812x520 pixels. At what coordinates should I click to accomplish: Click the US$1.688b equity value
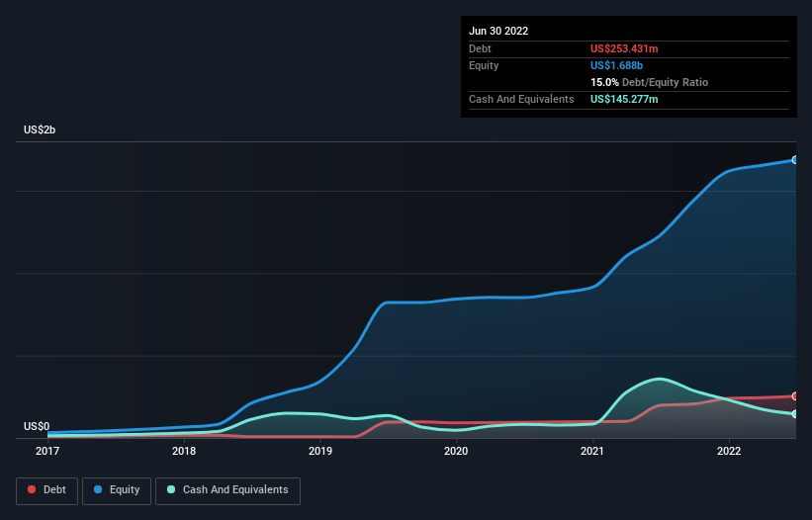(x=616, y=65)
